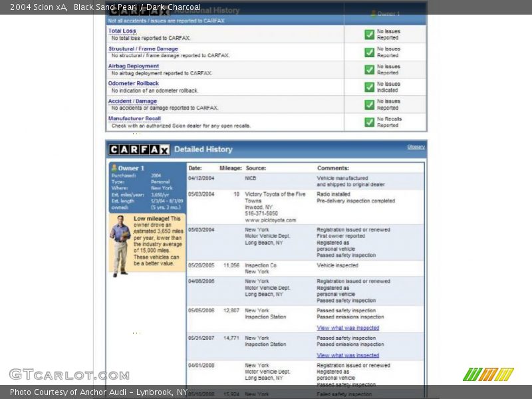Open the Airbag Deployment link
Viewport: 532px width, 399px height.
coord(133,66)
